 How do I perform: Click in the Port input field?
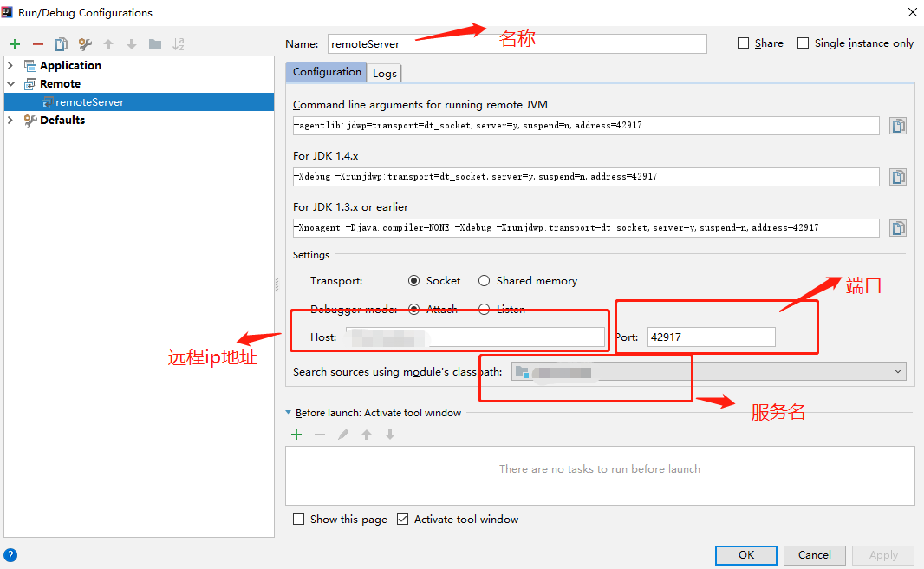(x=711, y=337)
